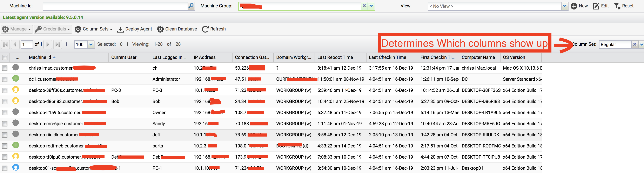The image size is (644, 173).
Task: Sort by Last Reboot Time header
Action: 340,57
